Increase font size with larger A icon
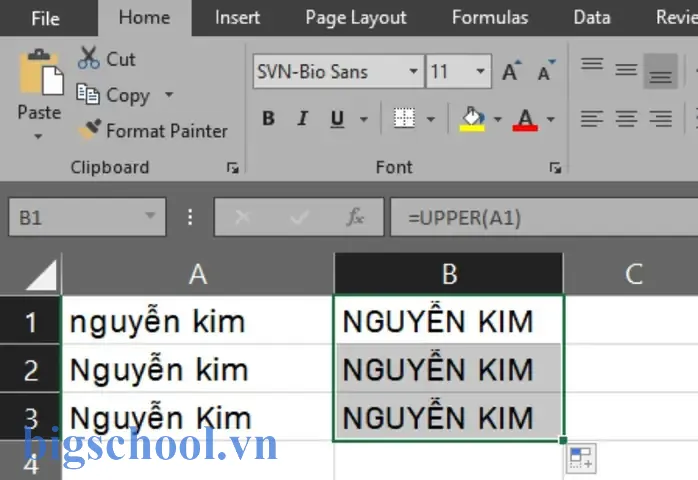 coord(511,71)
